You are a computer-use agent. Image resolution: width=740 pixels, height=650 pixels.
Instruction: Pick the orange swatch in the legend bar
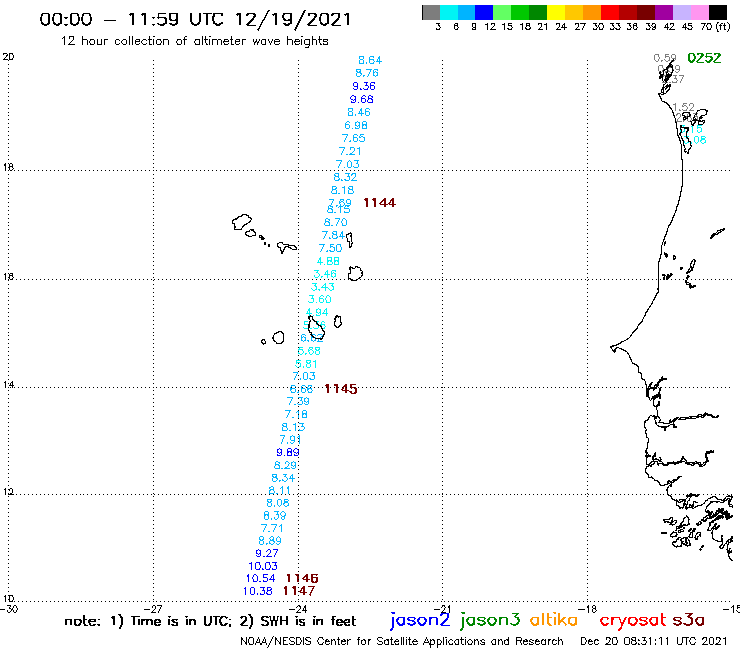click(592, 12)
